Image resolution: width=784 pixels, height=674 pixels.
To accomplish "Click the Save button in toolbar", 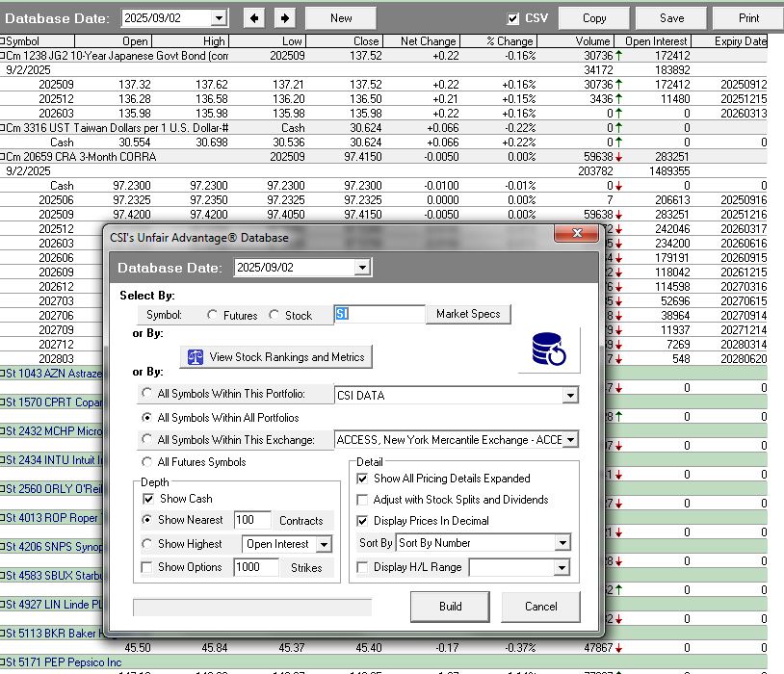I will [671, 17].
